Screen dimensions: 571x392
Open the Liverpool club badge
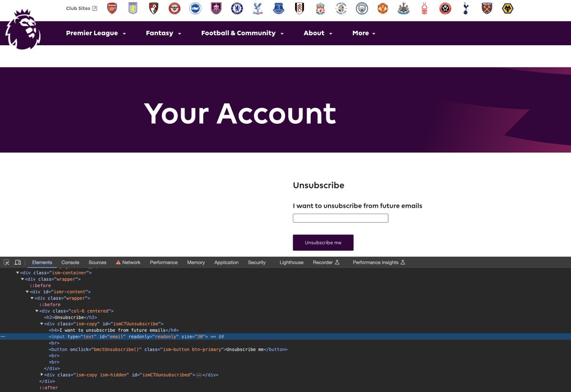click(320, 8)
